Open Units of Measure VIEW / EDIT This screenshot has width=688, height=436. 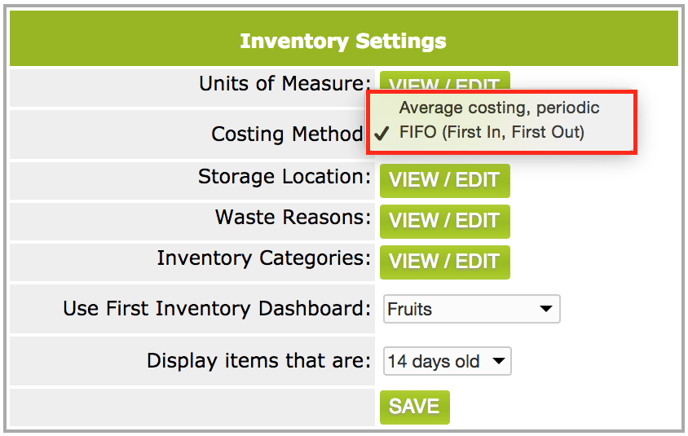(444, 82)
